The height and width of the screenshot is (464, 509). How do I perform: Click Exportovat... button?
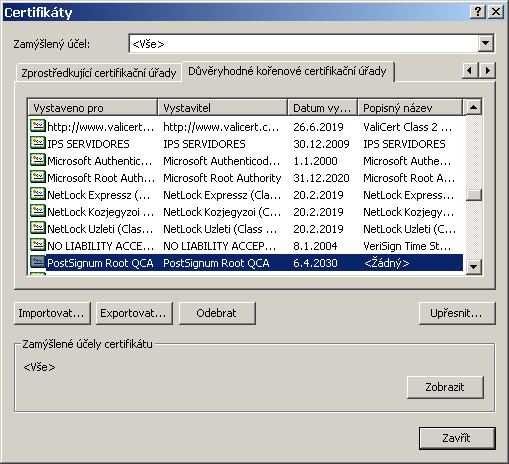pos(134,313)
